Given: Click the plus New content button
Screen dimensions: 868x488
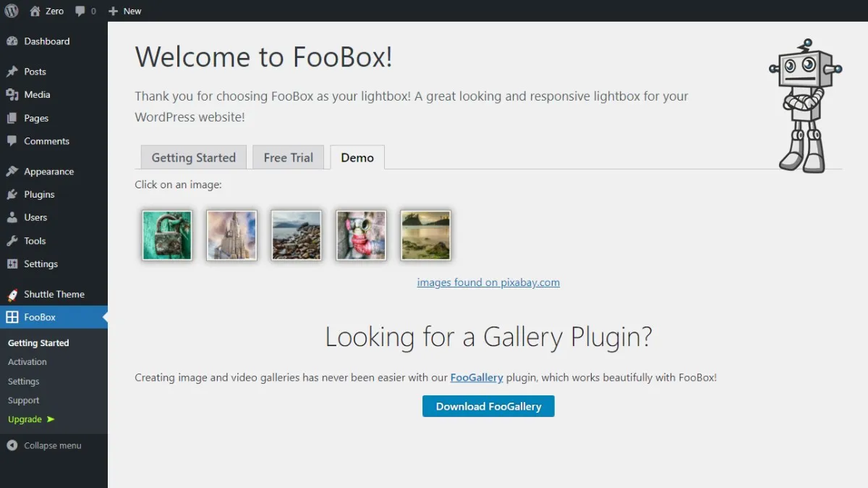Looking at the screenshot, I should pos(113,12).
